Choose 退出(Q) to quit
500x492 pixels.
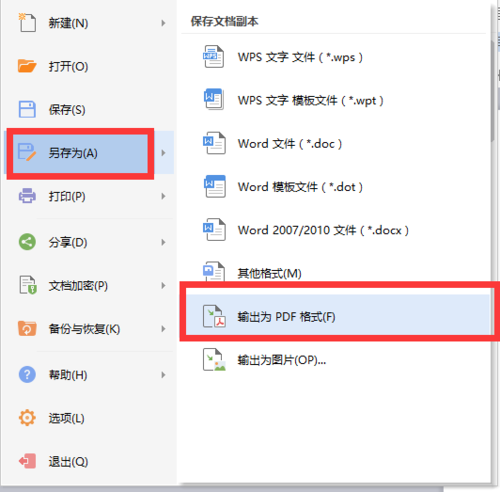click(89, 461)
